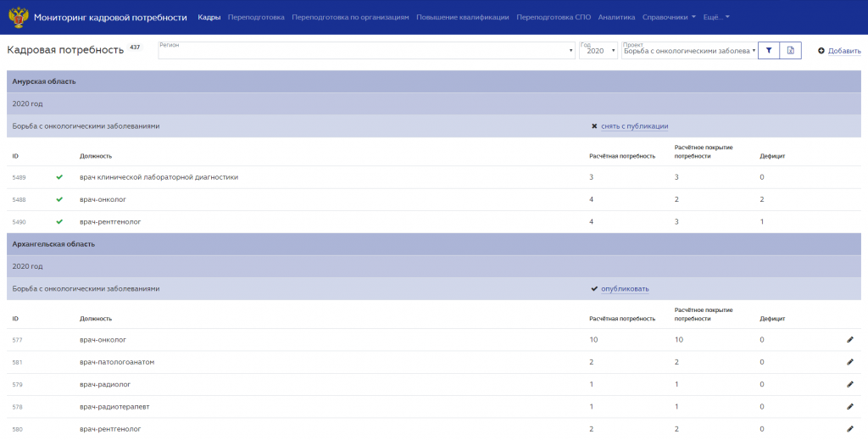
Task: Edit врач-радиотерапевт row pencil icon
Action: 850,407
